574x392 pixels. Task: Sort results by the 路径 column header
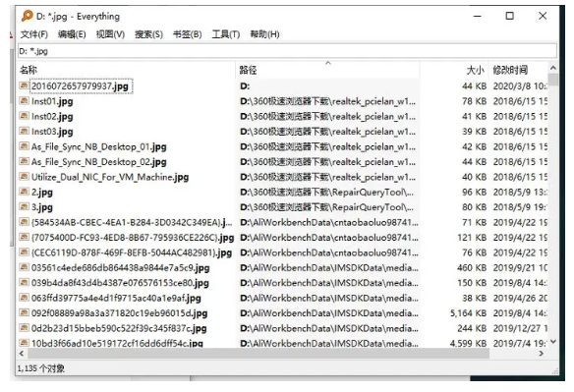click(327, 70)
